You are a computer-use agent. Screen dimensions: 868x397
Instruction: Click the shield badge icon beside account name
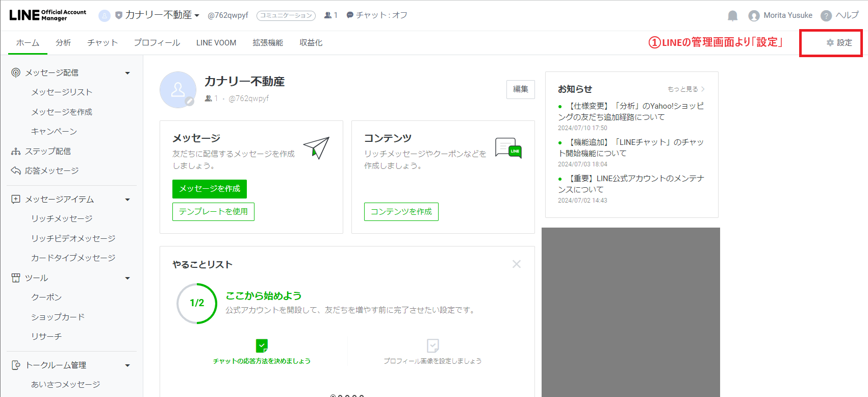click(119, 15)
